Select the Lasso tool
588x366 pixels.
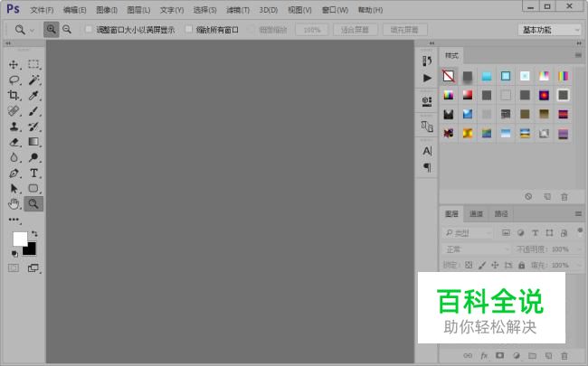14,80
